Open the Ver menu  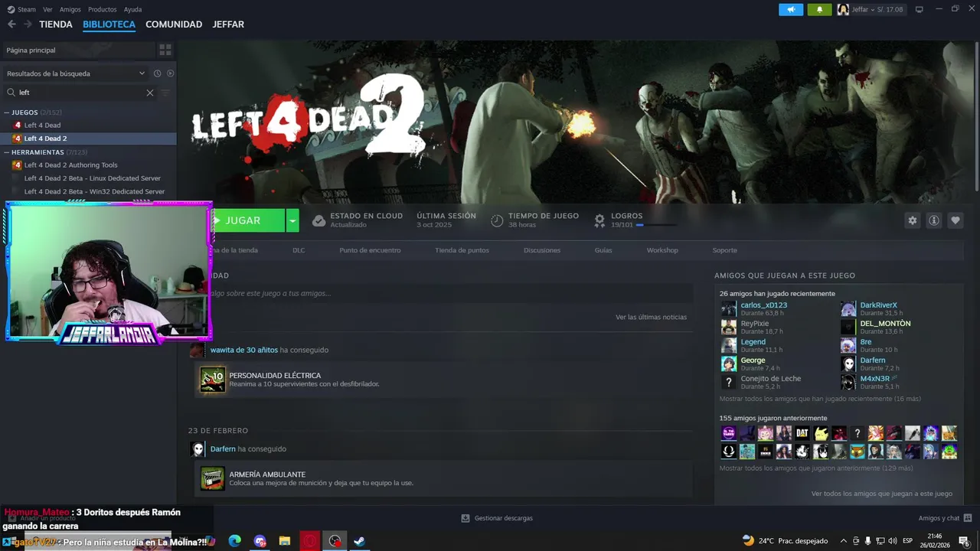click(47, 9)
